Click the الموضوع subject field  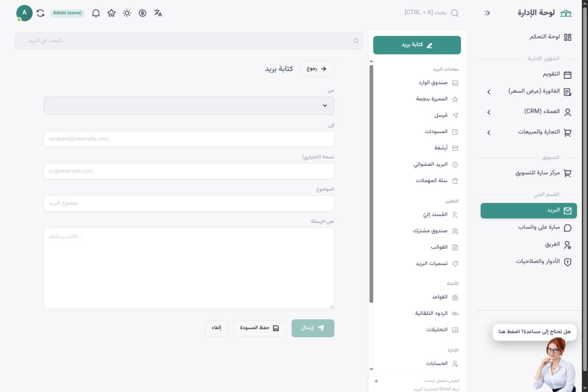pyautogui.click(x=189, y=203)
